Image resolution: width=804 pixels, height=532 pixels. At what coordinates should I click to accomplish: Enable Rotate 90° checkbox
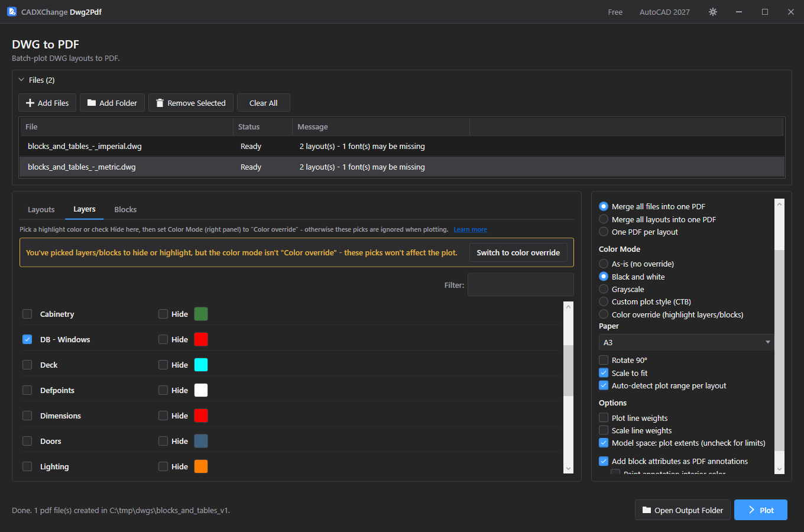point(604,360)
